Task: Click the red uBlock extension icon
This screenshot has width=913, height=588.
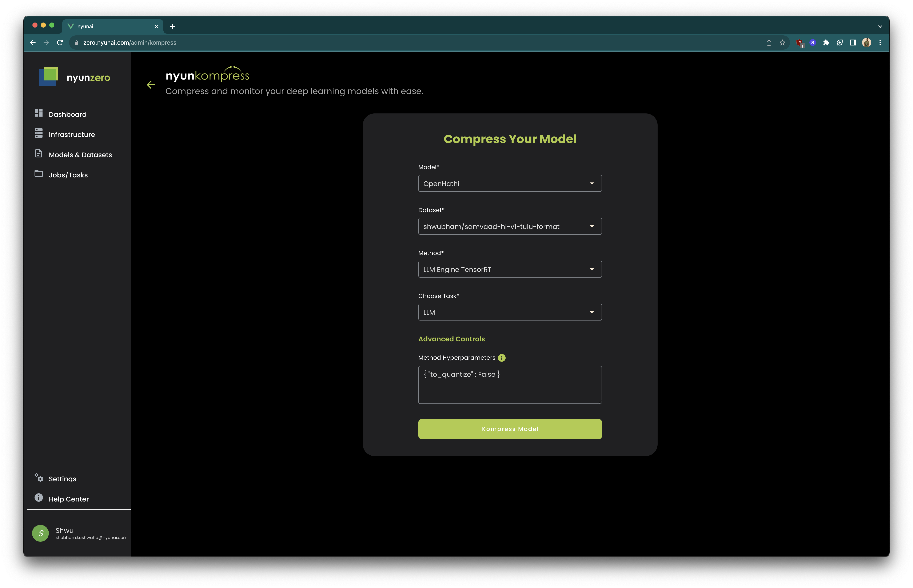Action: click(800, 43)
